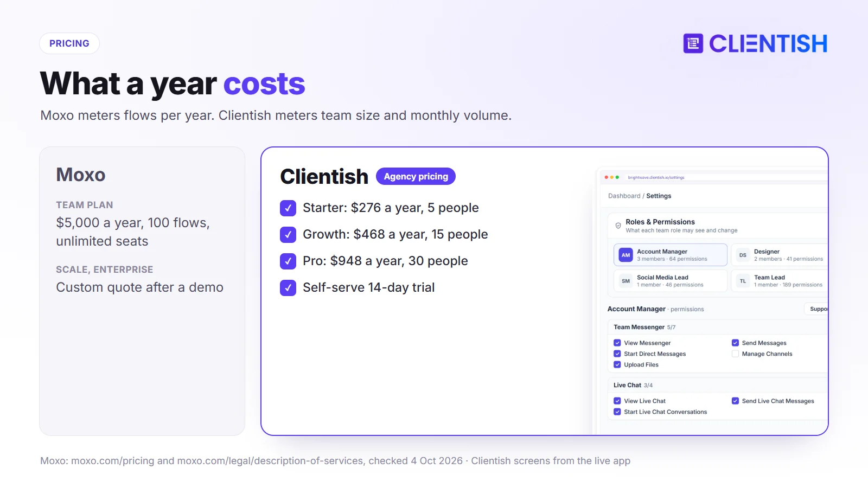Click the Custom quote after a demo text
This screenshot has width=868, height=488.
(140, 287)
